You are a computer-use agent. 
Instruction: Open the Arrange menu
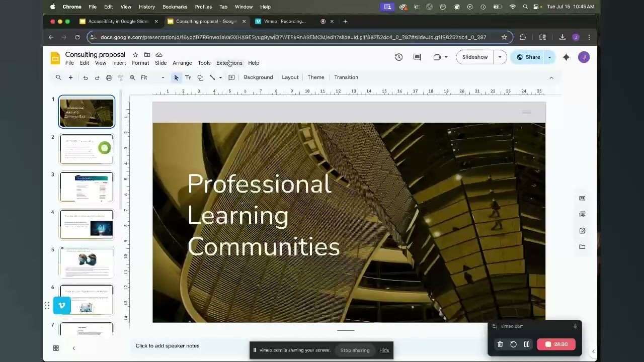click(182, 63)
